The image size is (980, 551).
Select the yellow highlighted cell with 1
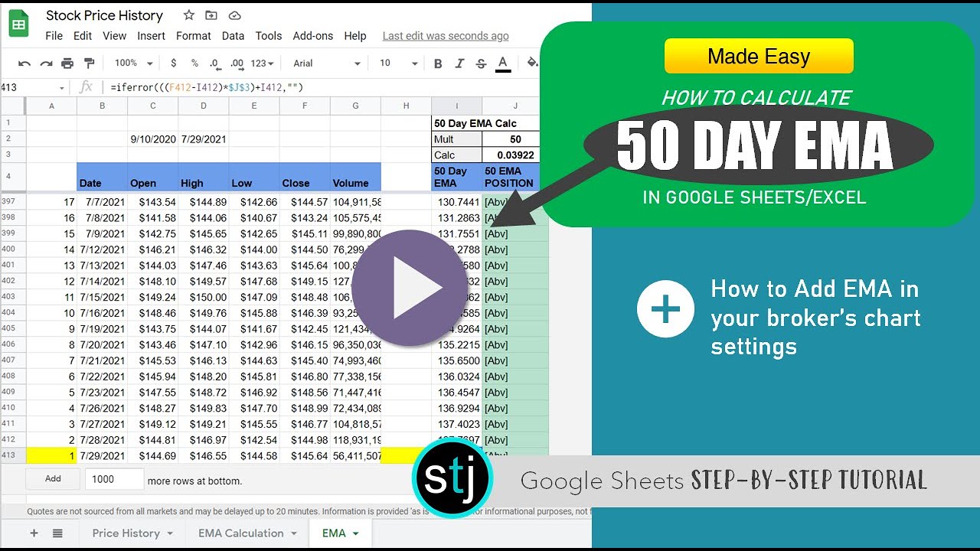tap(51, 455)
